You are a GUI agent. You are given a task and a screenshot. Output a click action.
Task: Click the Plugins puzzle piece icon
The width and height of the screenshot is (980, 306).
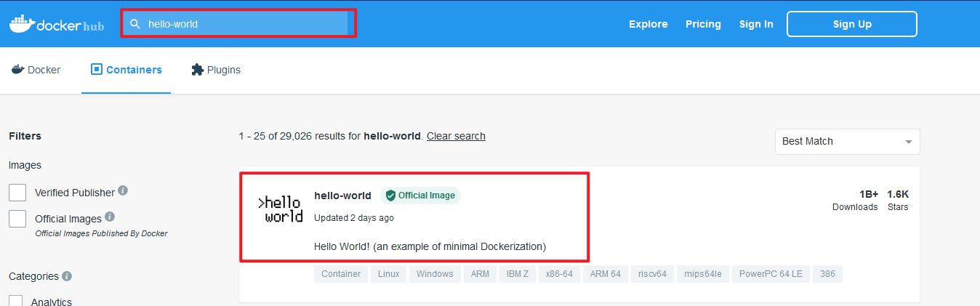pos(197,70)
